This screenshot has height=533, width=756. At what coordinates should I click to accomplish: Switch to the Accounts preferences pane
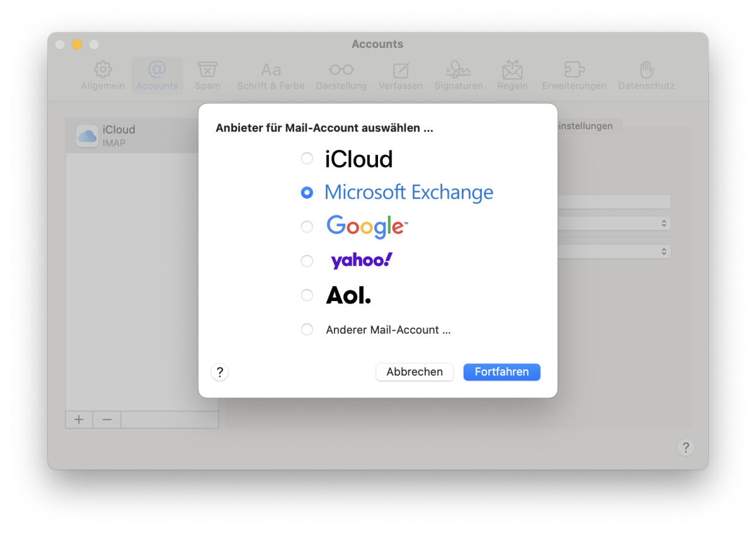tap(157, 76)
